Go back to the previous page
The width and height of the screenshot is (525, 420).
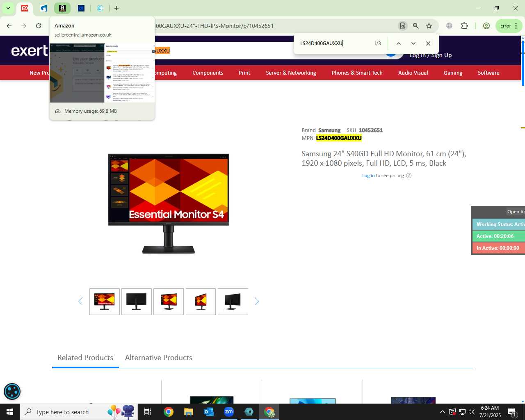tap(9, 26)
